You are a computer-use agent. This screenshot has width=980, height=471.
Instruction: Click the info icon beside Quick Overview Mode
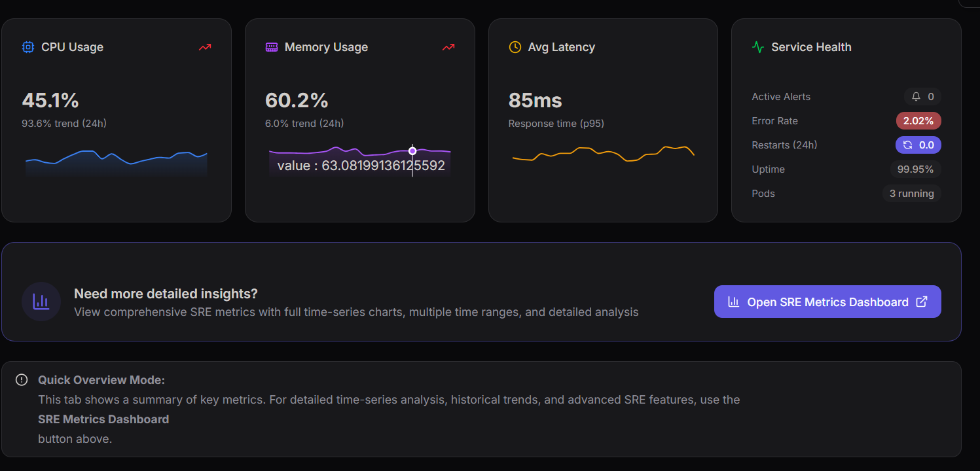pos(22,379)
